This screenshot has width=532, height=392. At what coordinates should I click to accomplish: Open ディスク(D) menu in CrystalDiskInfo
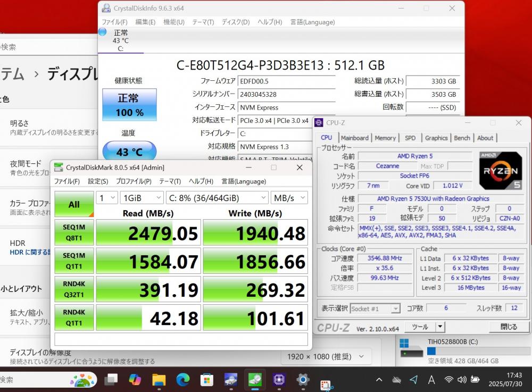[236, 22]
